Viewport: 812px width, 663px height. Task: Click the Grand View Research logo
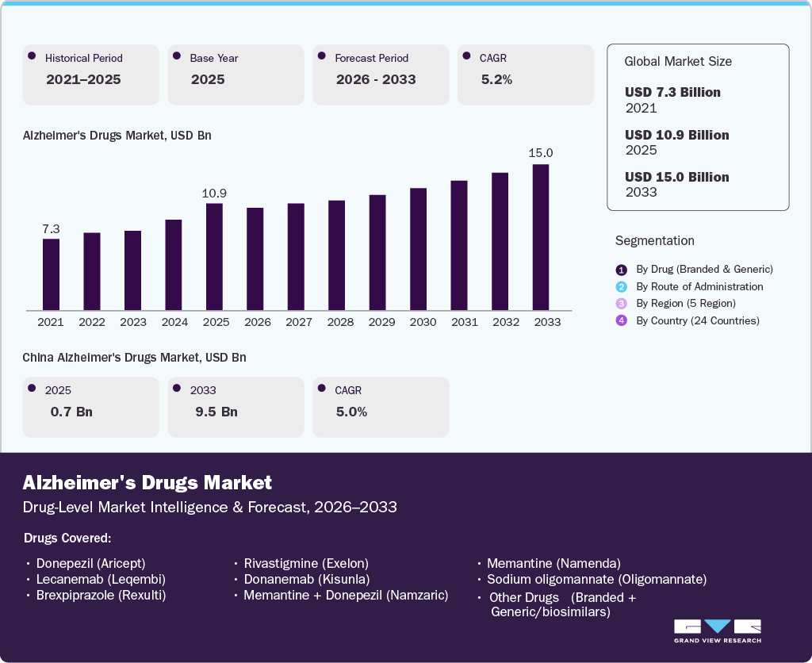[x=717, y=631]
